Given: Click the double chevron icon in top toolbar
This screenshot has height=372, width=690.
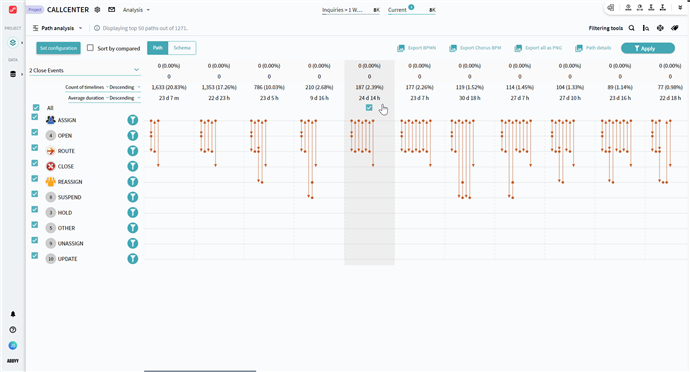Looking at the screenshot, I should [x=680, y=7].
